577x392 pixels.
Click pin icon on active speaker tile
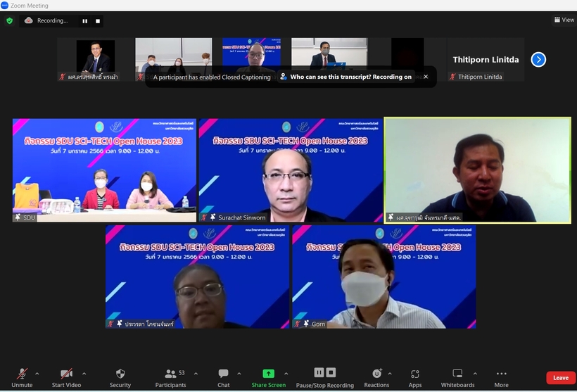tap(391, 217)
